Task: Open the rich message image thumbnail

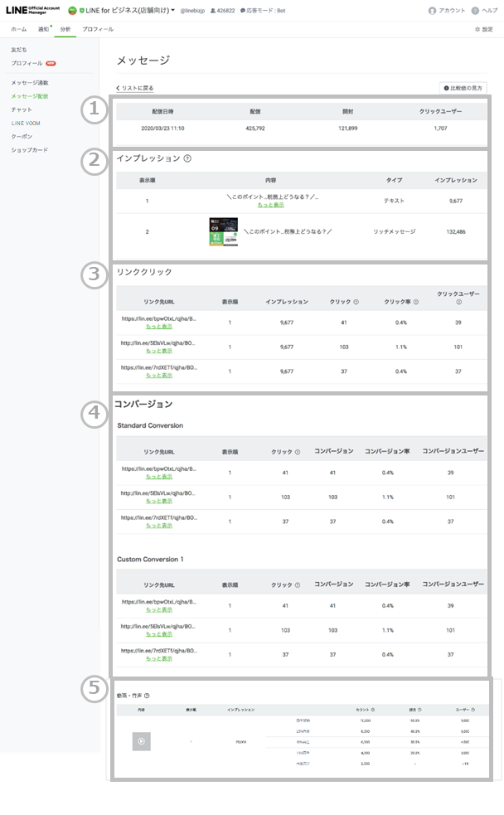Action: (x=223, y=231)
